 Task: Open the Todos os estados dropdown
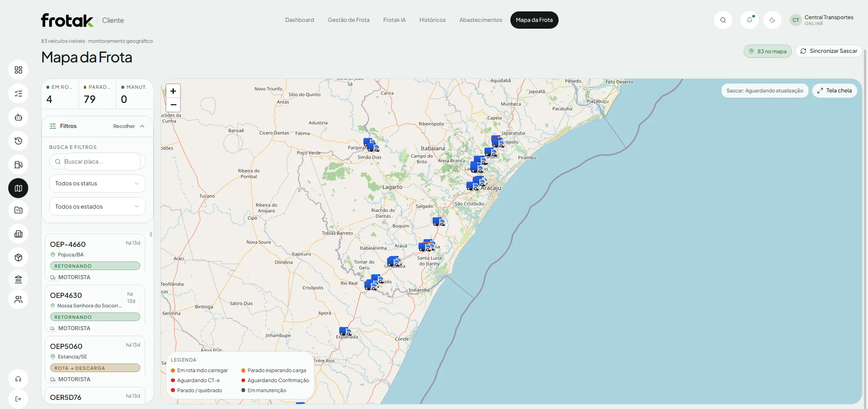pyautogui.click(x=98, y=207)
